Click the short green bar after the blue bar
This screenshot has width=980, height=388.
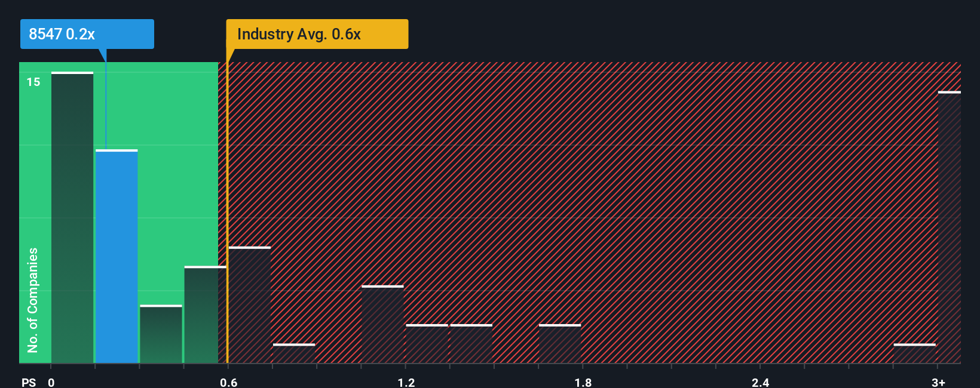tap(161, 334)
